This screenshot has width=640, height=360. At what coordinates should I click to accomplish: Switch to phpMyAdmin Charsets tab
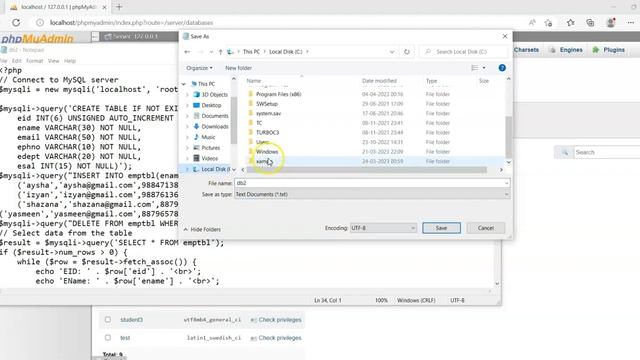point(526,50)
